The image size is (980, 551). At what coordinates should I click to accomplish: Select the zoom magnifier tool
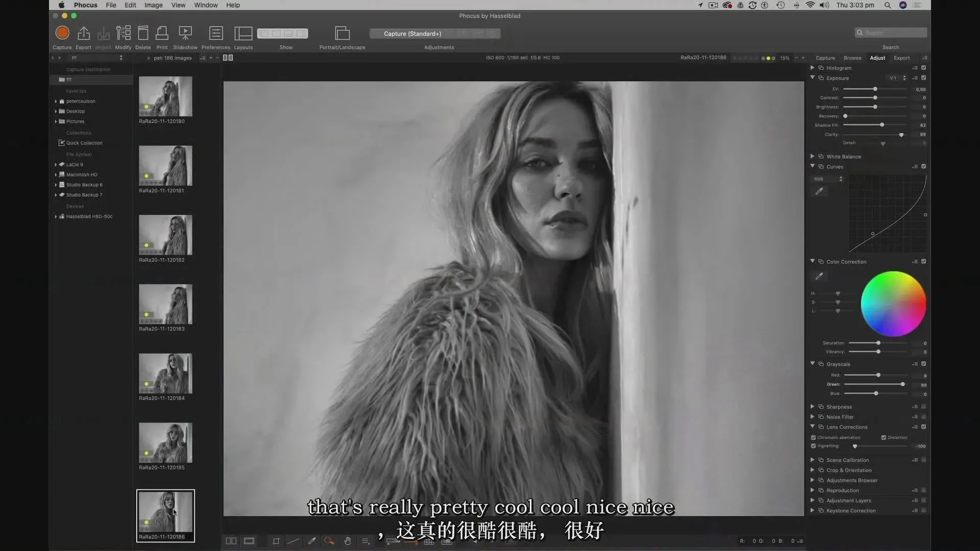coord(329,541)
